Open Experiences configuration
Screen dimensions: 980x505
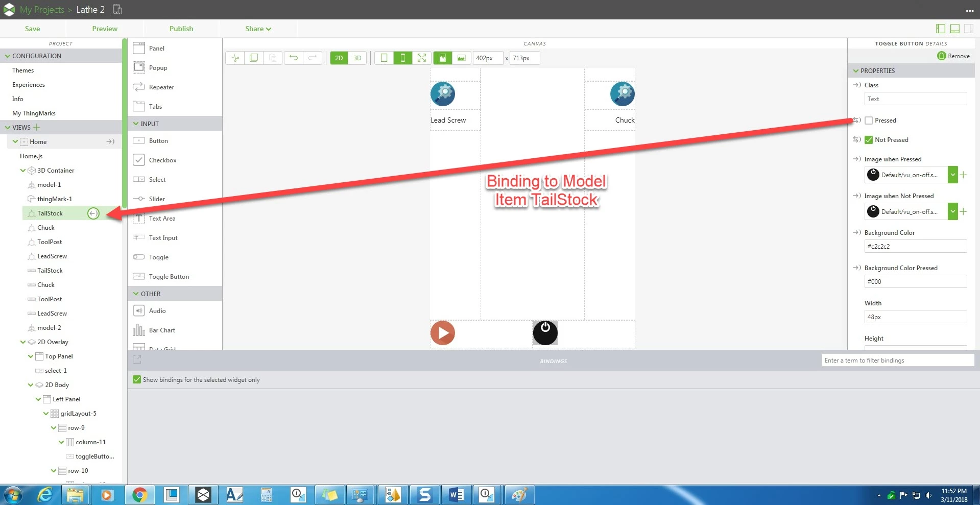coord(29,85)
